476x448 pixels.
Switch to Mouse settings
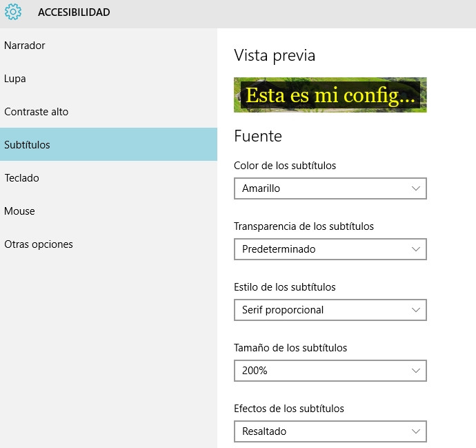[19, 211]
